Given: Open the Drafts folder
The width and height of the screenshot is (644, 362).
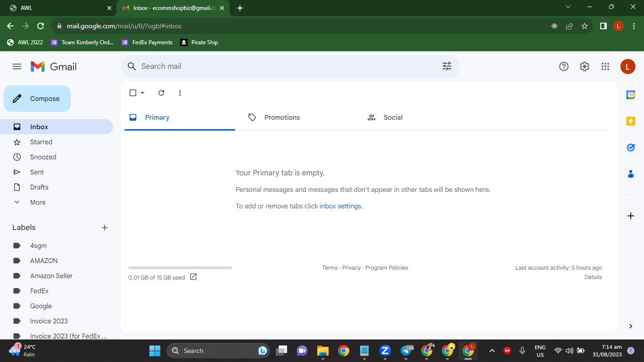Looking at the screenshot, I should click(x=57, y=187).
